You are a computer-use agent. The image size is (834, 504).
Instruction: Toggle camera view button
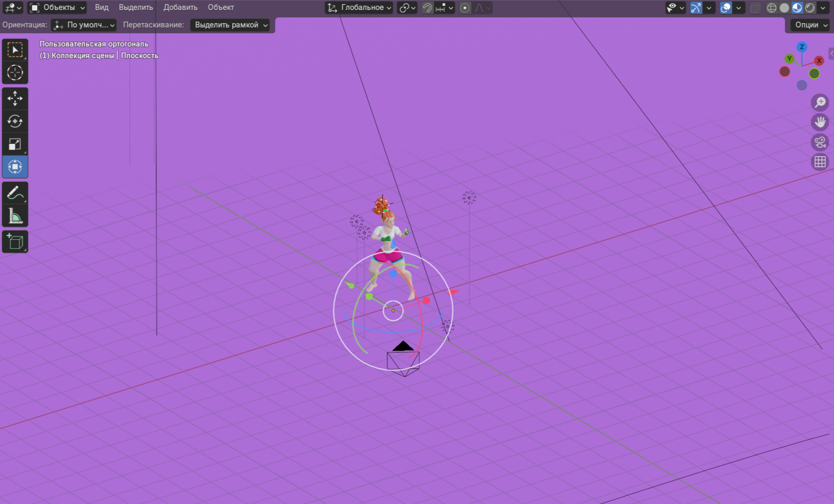click(x=820, y=142)
